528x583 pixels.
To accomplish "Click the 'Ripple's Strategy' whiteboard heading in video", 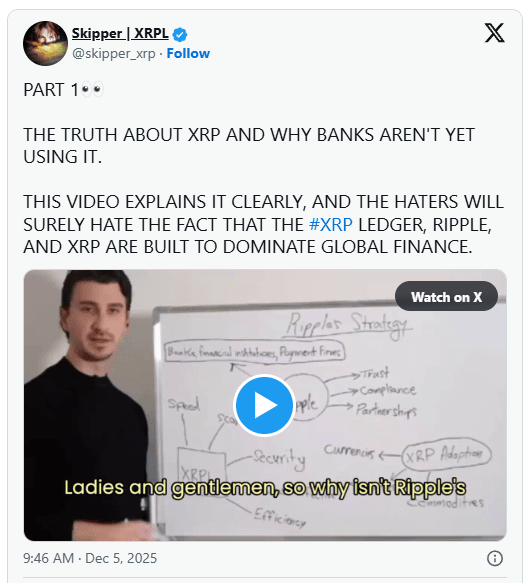I will coord(349,325).
